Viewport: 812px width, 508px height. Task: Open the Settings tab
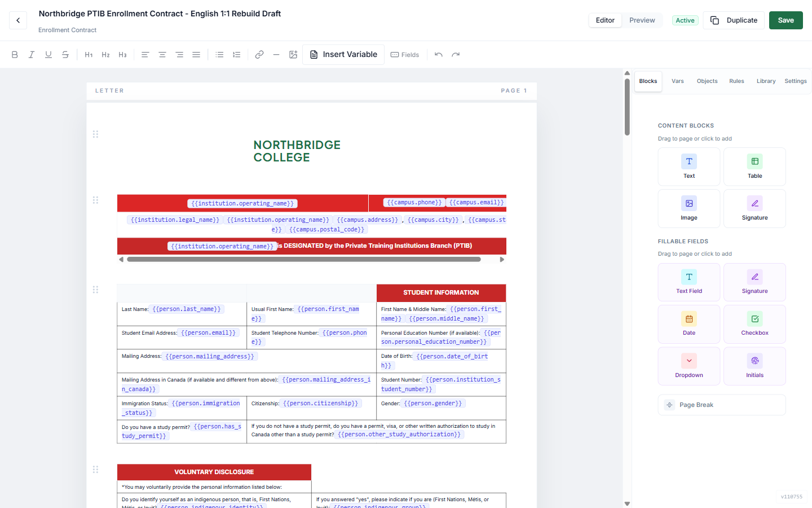pyautogui.click(x=796, y=81)
